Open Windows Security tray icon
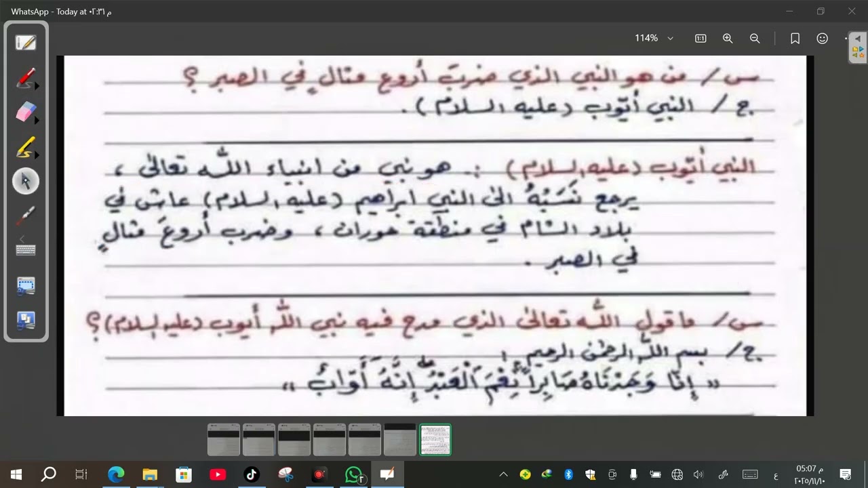The height and width of the screenshot is (488, 868). pyautogui.click(x=590, y=474)
